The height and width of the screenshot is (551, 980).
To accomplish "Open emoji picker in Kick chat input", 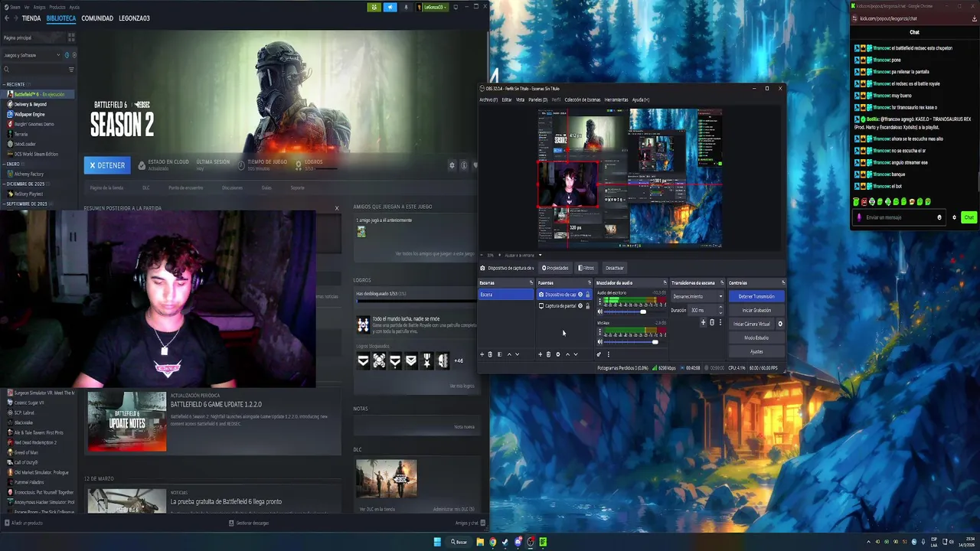I will pyautogui.click(x=939, y=217).
